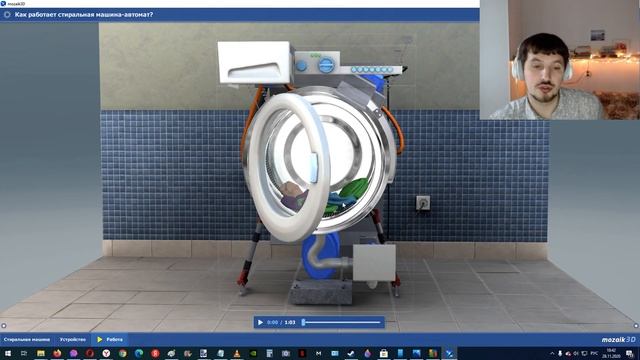The image size is (640, 360).
Task: Click the 0:00 / 1:03 time readout
Action: (x=281, y=322)
